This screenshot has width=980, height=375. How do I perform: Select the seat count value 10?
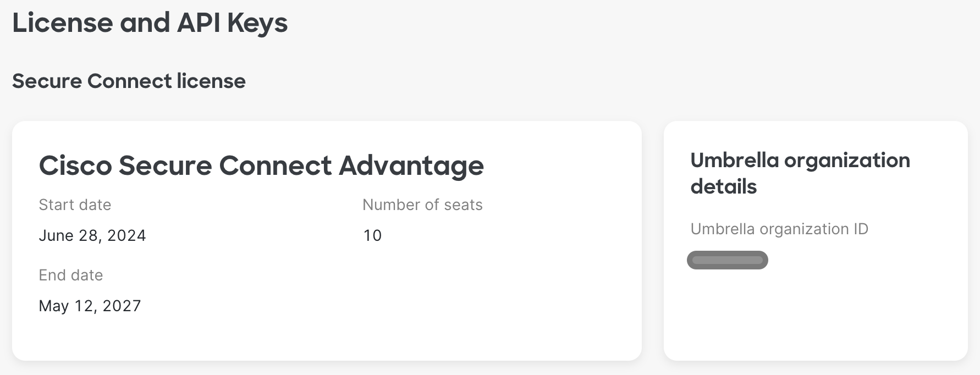pos(372,235)
